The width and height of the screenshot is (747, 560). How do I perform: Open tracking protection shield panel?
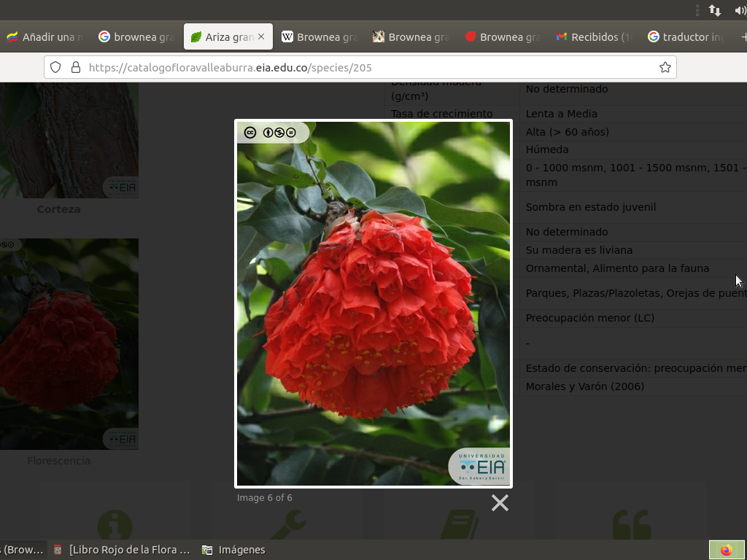(x=55, y=68)
